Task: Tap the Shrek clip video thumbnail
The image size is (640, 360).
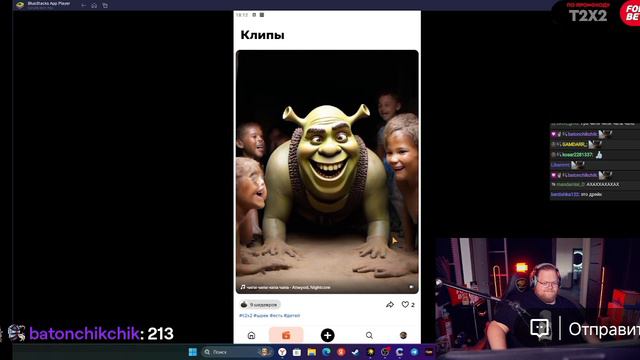Action: click(x=327, y=171)
